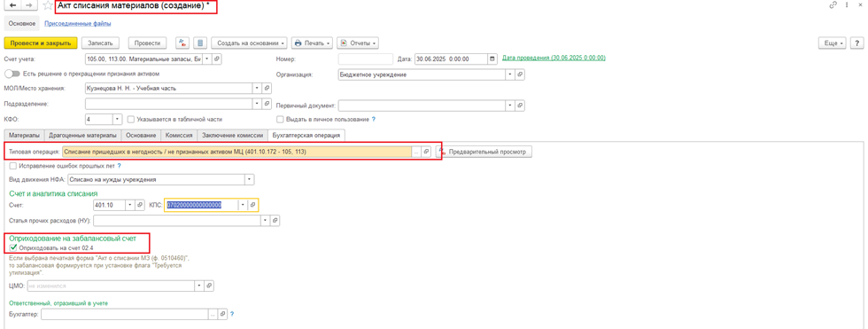Open the Счет учета value with its open icon

217,59
